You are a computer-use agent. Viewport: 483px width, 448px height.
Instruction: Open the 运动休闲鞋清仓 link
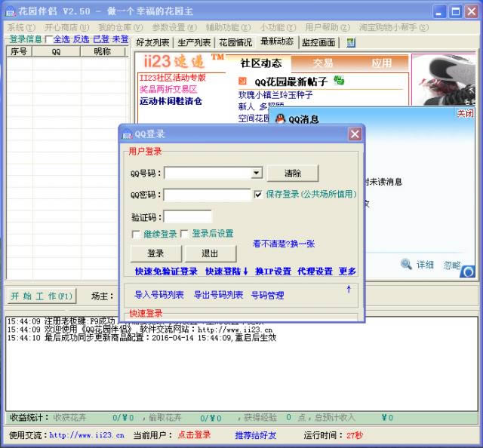(x=171, y=101)
